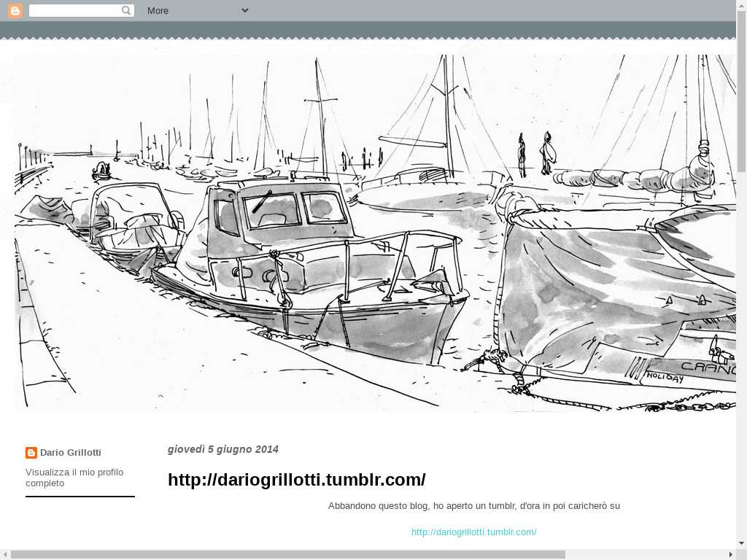The image size is (747, 560).
Task: Click the date heading giovedì 5 giugno 2014
Action: click(x=222, y=449)
